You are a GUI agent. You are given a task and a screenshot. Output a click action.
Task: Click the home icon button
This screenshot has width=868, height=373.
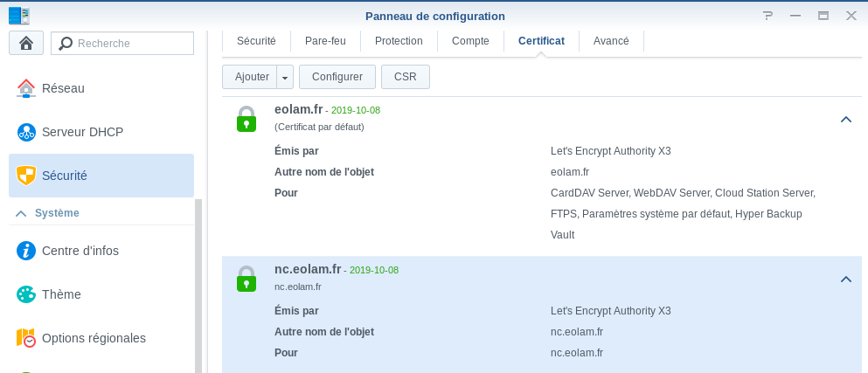(x=26, y=43)
